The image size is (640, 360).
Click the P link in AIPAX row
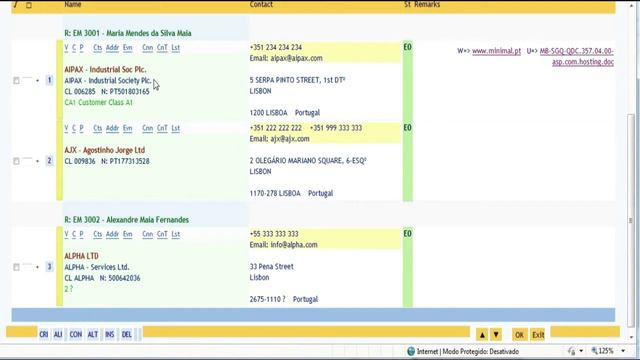81,48
